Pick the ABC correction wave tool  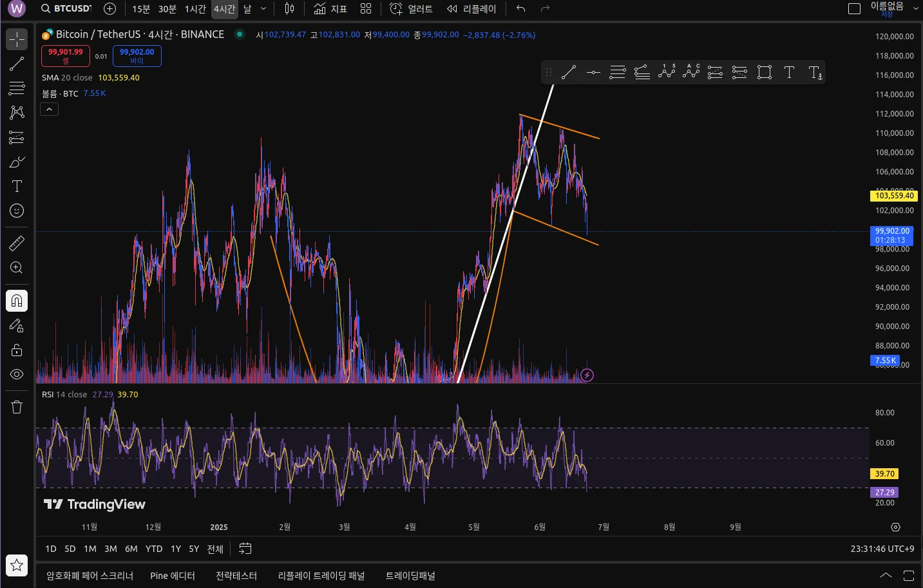[x=691, y=73]
